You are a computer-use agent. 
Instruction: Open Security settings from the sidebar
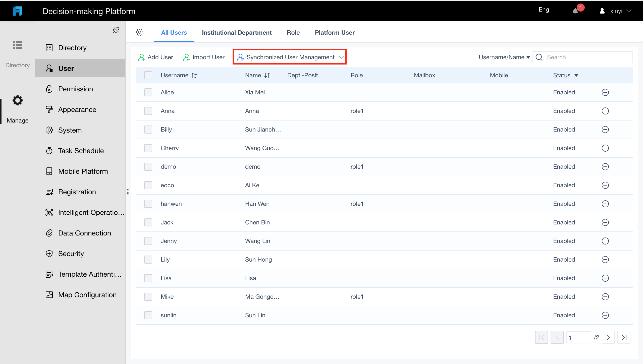pos(71,254)
